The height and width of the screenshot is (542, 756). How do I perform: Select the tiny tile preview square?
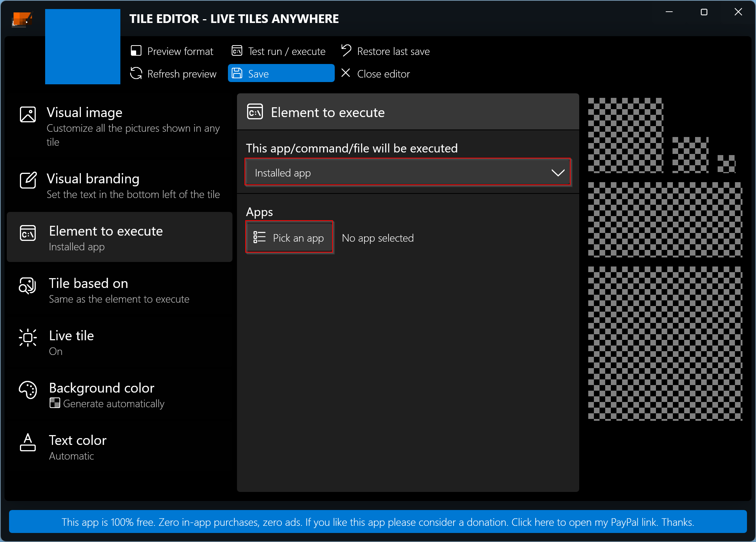726,164
